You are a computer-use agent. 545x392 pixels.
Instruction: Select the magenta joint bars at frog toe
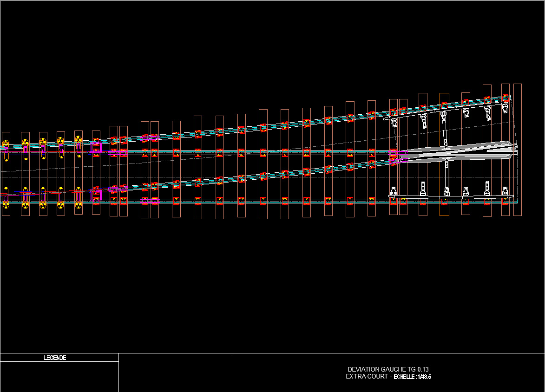[398, 157]
